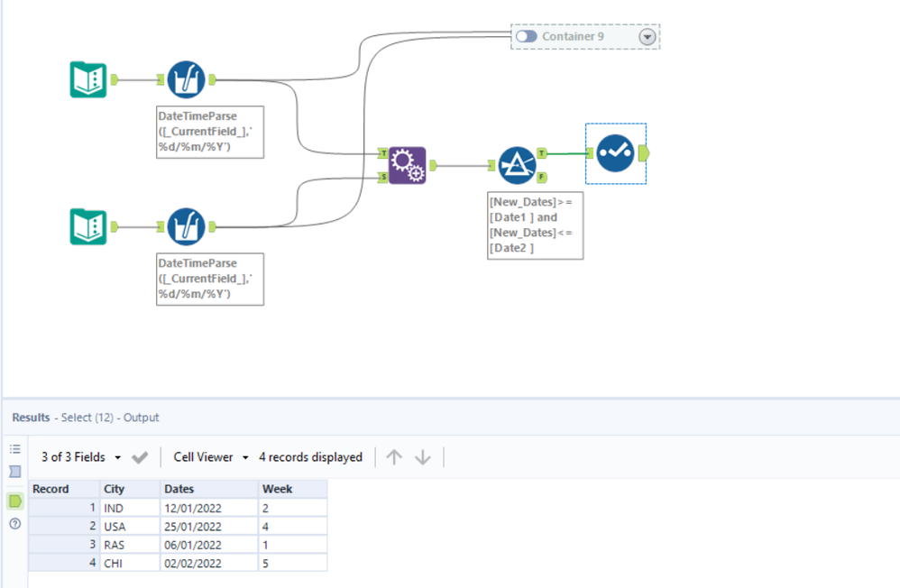Move to next record with down arrow
This screenshot has width=900, height=588.
coord(422,457)
